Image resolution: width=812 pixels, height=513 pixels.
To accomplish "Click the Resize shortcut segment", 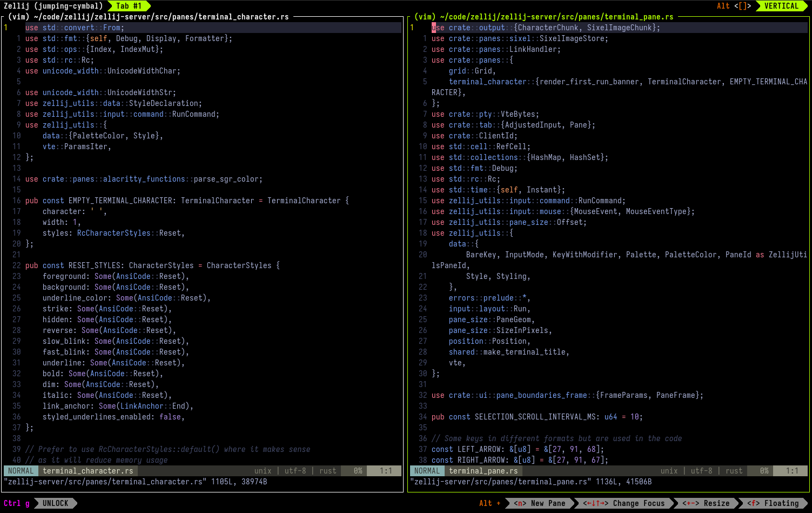I will coord(706,503).
